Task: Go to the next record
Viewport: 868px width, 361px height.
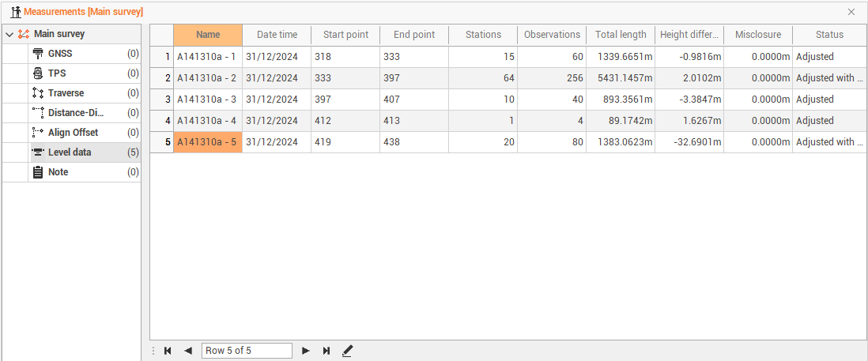Action: [305, 351]
